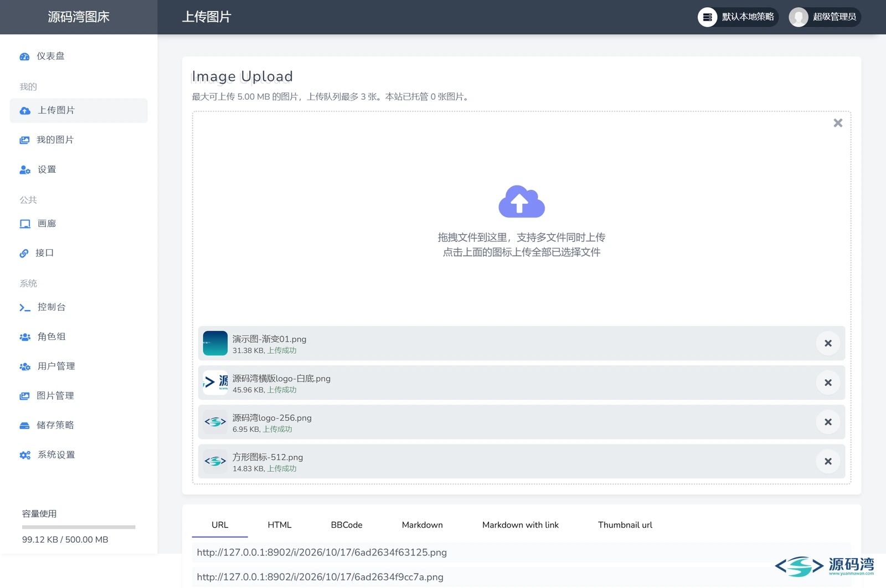Open the 仪表盘 menu item
Image resolution: width=886 pixels, height=588 pixels.
pyautogui.click(x=79, y=56)
